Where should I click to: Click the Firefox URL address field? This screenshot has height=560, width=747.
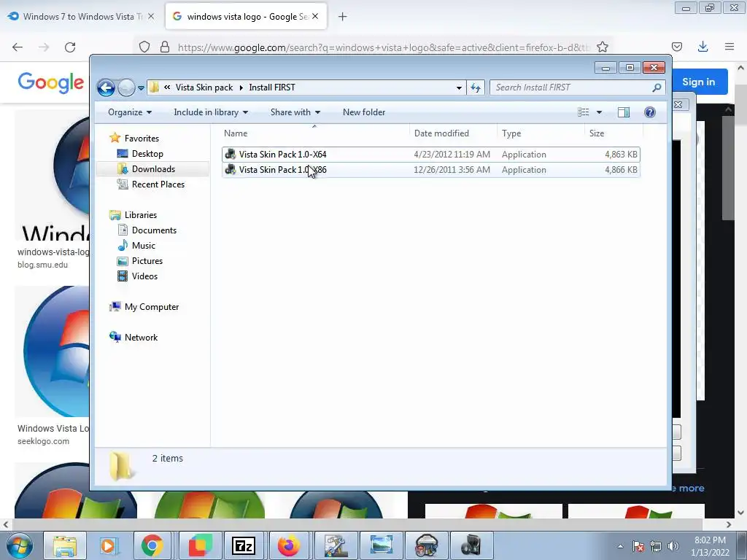(x=384, y=47)
